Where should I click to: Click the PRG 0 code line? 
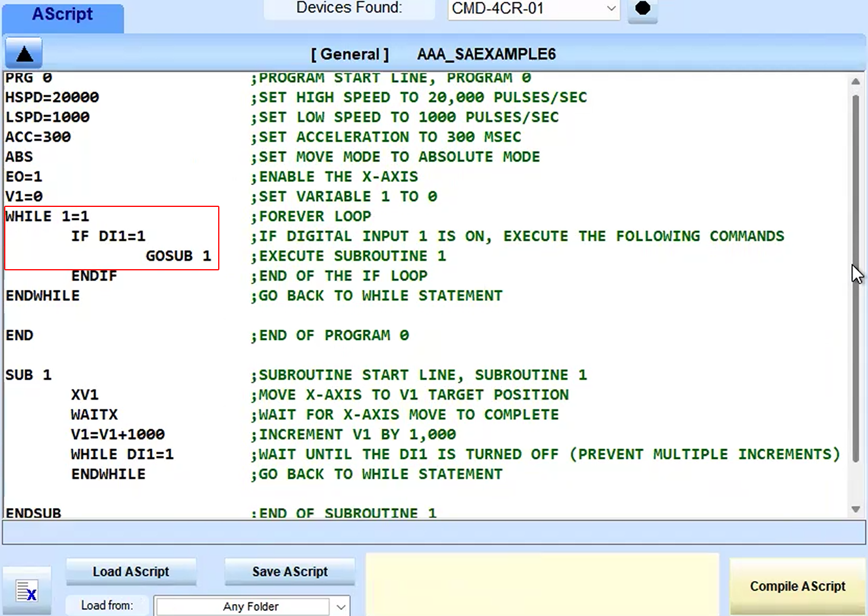tap(28, 78)
